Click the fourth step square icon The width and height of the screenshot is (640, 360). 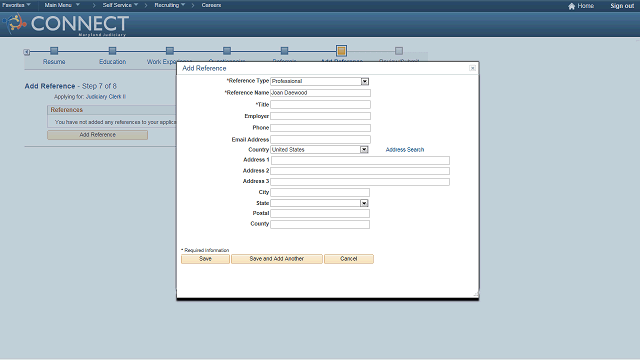(227, 51)
